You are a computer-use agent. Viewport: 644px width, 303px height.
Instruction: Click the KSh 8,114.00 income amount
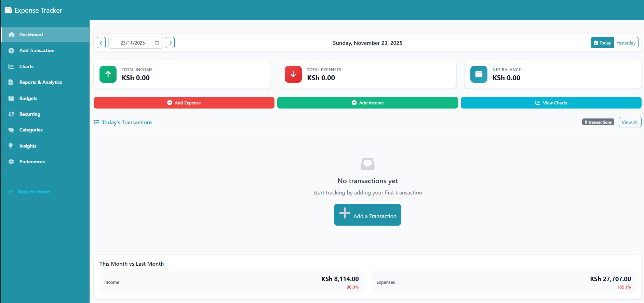340,279
